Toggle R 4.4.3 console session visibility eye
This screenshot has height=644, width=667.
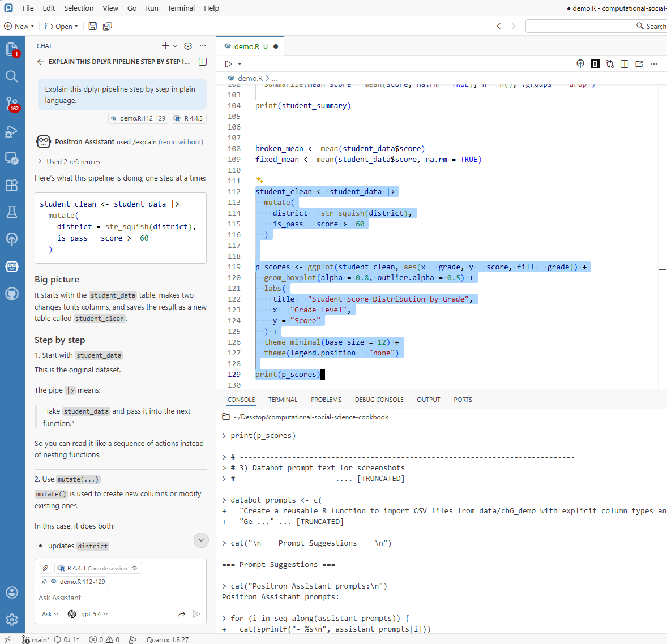135,568
